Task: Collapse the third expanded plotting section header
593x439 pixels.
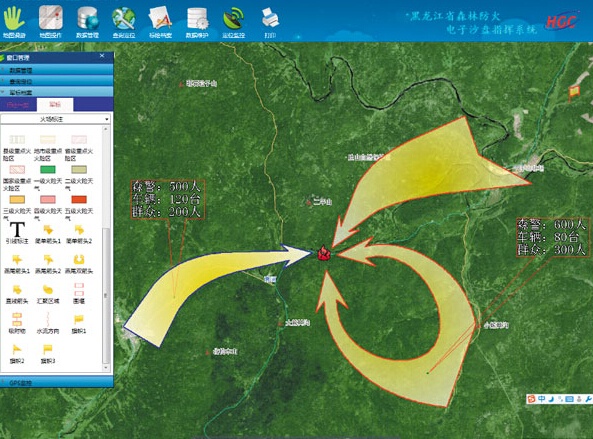Action: coord(57,92)
